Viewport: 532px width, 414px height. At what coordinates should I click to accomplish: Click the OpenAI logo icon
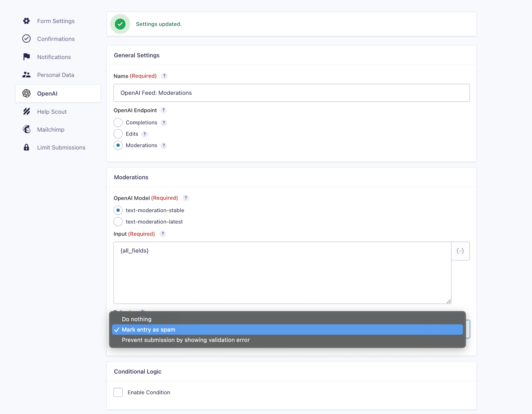[x=26, y=93]
